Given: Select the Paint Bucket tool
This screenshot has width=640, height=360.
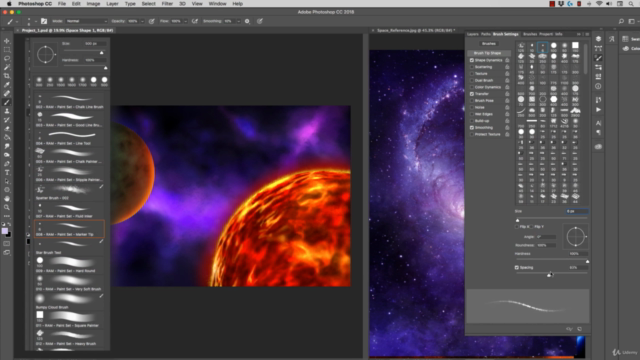Looking at the screenshot, I should click(x=7, y=138).
